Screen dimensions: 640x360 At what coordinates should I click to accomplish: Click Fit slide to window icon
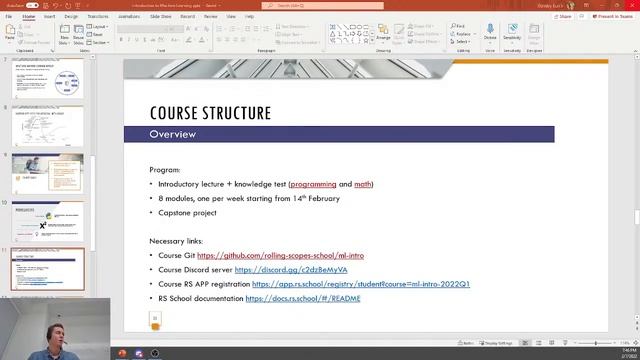click(x=636, y=343)
